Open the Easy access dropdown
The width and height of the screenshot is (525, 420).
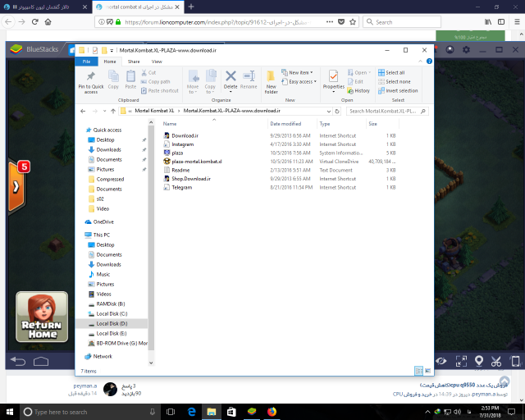click(x=299, y=81)
